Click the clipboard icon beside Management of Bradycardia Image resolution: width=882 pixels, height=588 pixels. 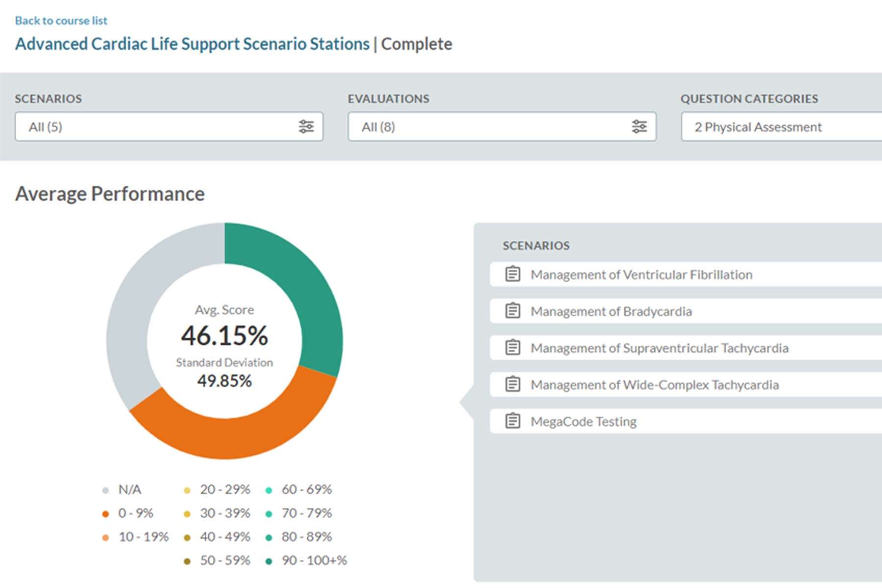[x=512, y=311]
